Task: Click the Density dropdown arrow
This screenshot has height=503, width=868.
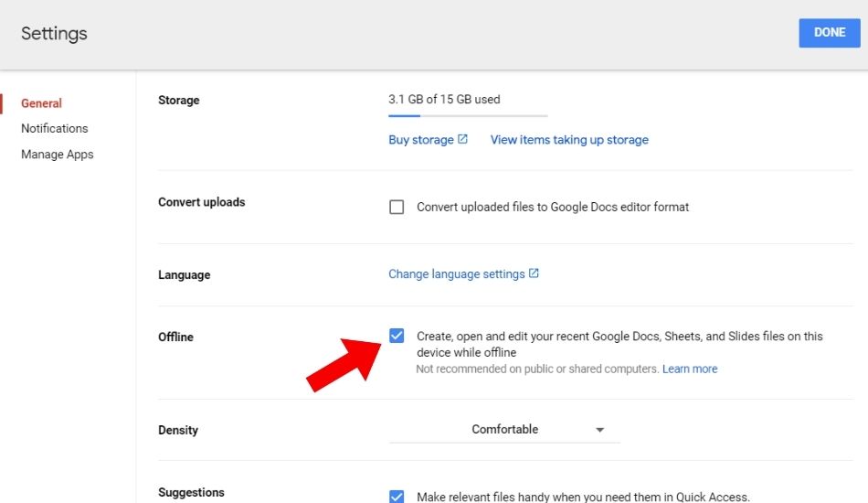Action: (x=599, y=430)
